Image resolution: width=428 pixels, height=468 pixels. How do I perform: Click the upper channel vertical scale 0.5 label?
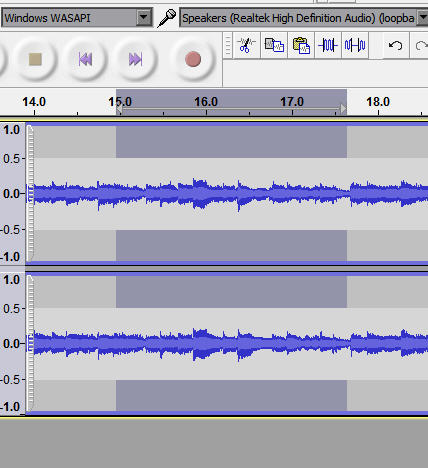point(11,159)
